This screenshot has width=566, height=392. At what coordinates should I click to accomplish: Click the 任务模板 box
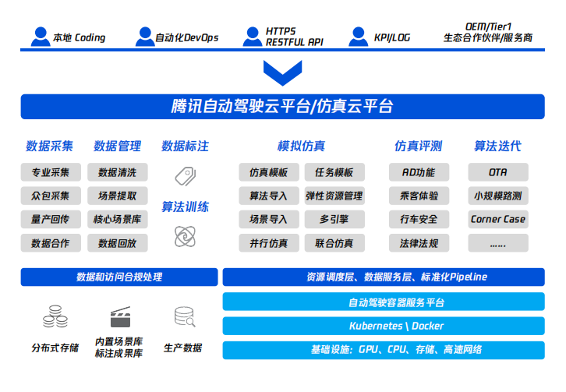point(334,172)
